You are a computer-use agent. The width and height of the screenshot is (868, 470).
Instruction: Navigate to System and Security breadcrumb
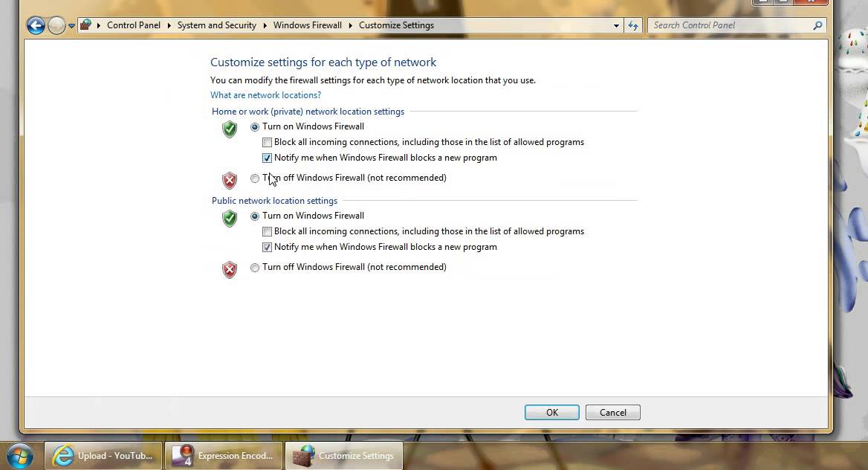(x=216, y=25)
